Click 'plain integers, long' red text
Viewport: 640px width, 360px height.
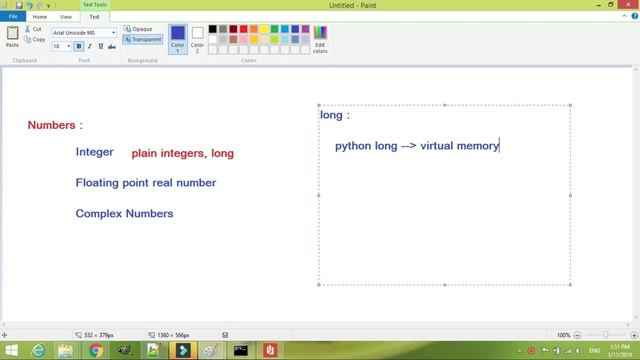(182, 153)
